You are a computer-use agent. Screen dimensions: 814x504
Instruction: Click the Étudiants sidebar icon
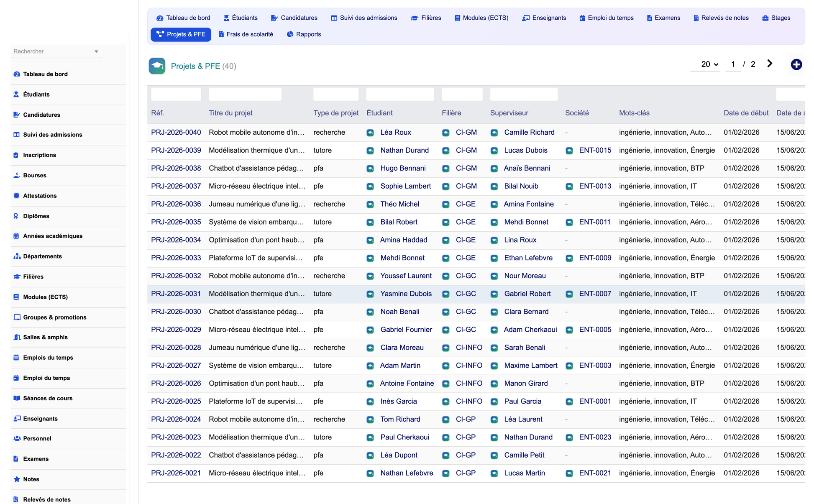click(x=17, y=95)
